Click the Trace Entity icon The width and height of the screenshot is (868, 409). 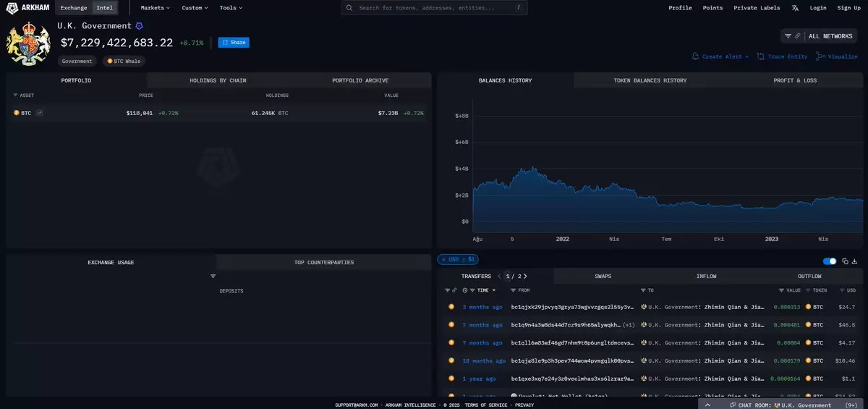(761, 56)
